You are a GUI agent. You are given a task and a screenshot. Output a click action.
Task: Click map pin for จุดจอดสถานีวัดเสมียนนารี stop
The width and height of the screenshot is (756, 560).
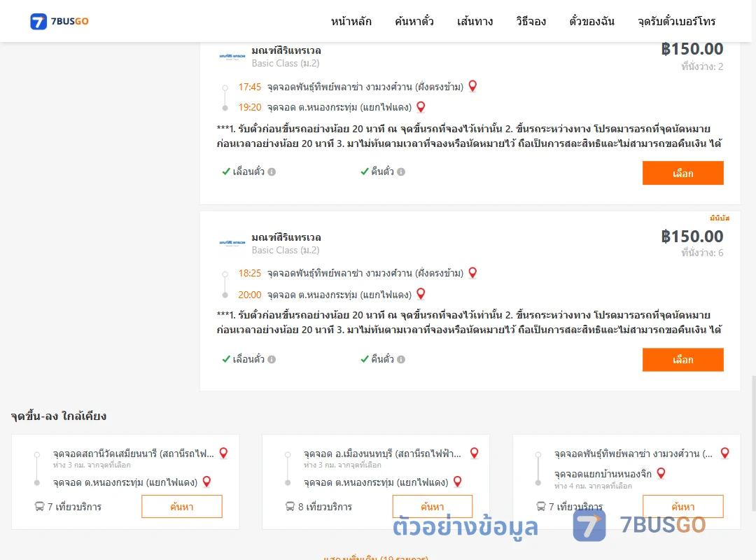click(x=224, y=453)
